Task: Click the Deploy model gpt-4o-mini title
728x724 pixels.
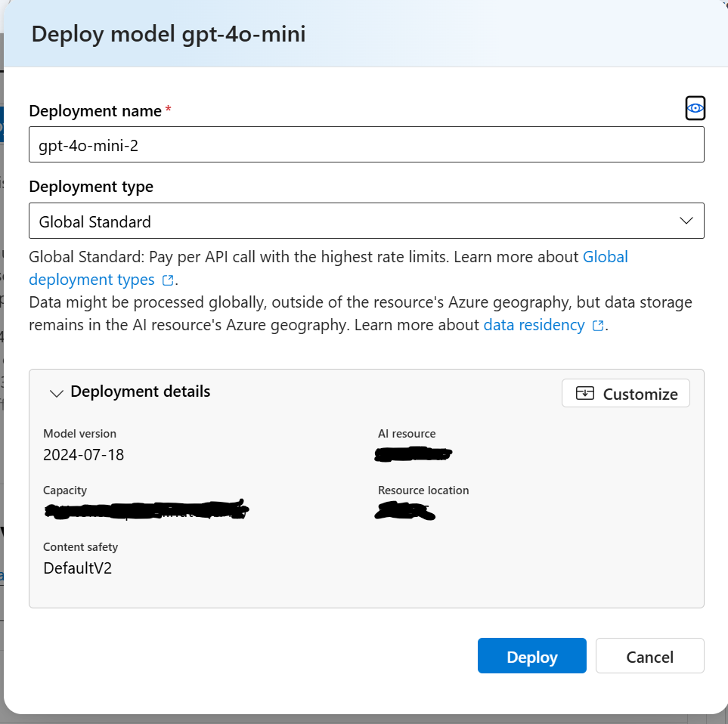Action: pyautogui.click(x=169, y=34)
